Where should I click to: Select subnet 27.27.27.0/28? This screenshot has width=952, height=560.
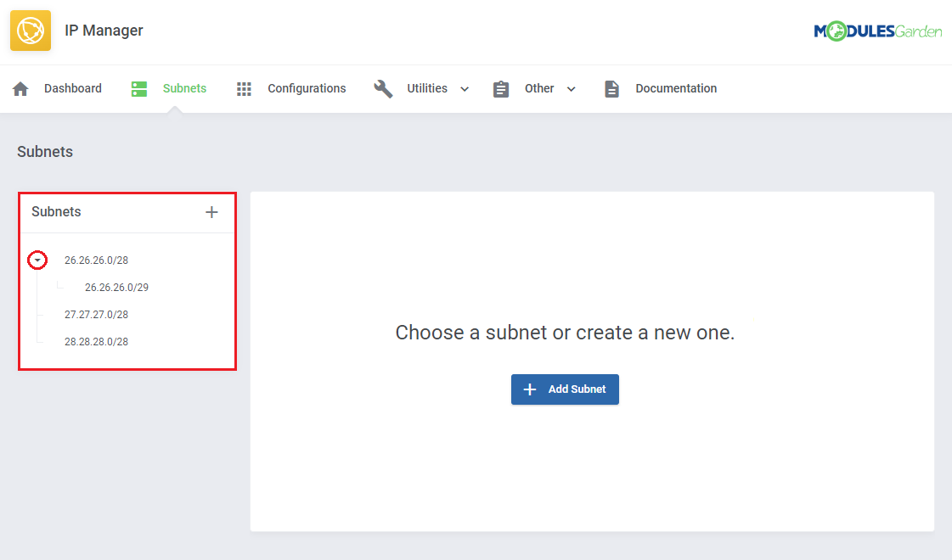pos(97,314)
